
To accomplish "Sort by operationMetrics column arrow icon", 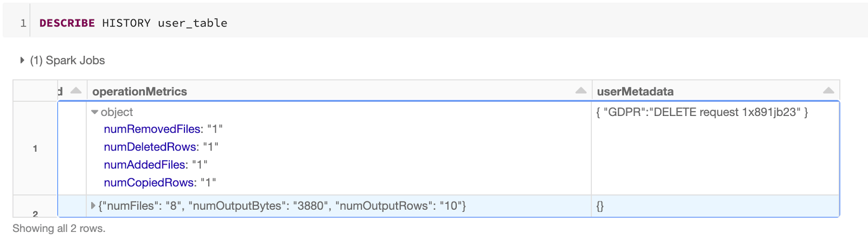I will [x=581, y=91].
